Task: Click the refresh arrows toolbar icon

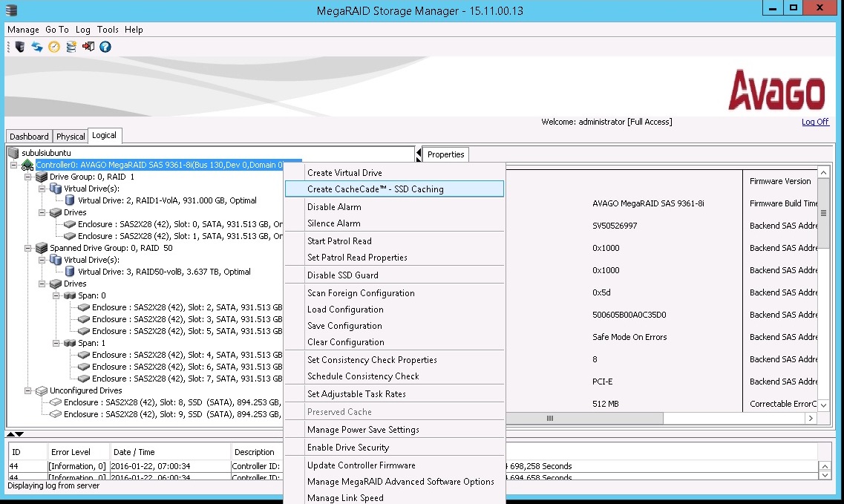Action: click(x=36, y=47)
